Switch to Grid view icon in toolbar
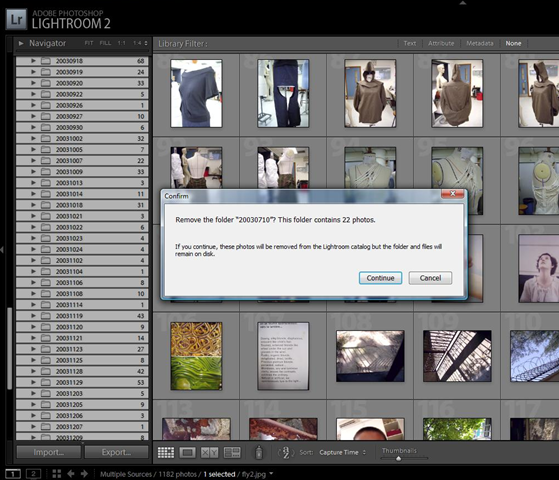 pyautogui.click(x=166, y=453)
